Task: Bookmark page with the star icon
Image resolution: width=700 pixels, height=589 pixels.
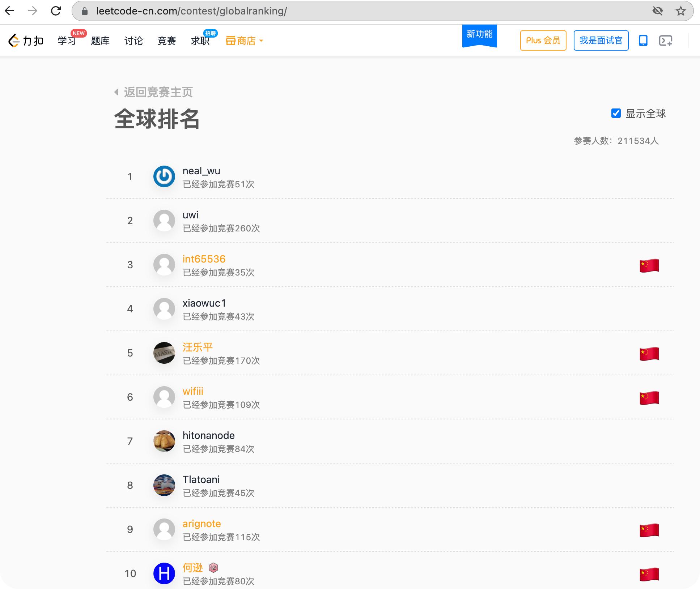Action: click(x=680, y=11)
